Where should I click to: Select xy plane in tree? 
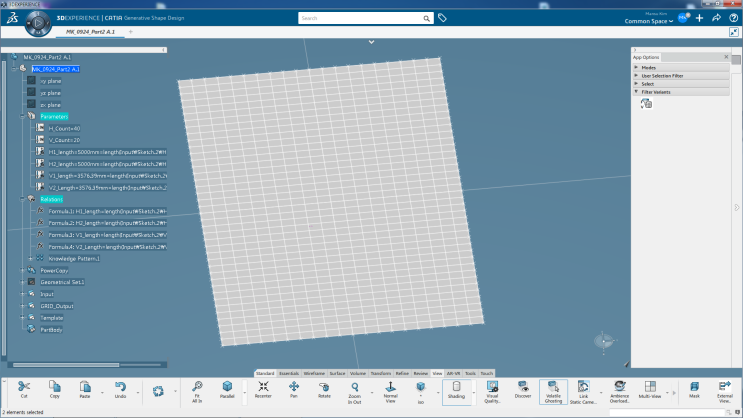(x=51, y=81)
